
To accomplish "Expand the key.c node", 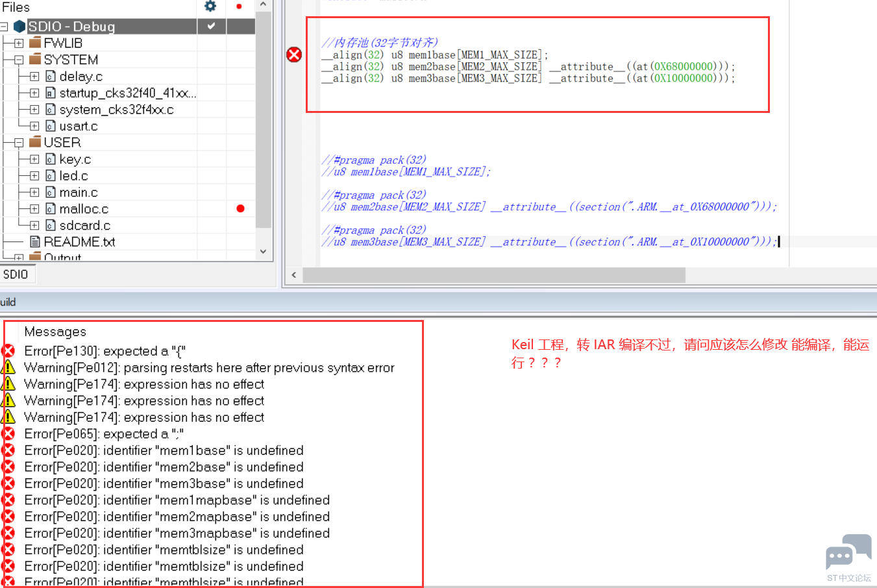I will (x=34, y=159).
